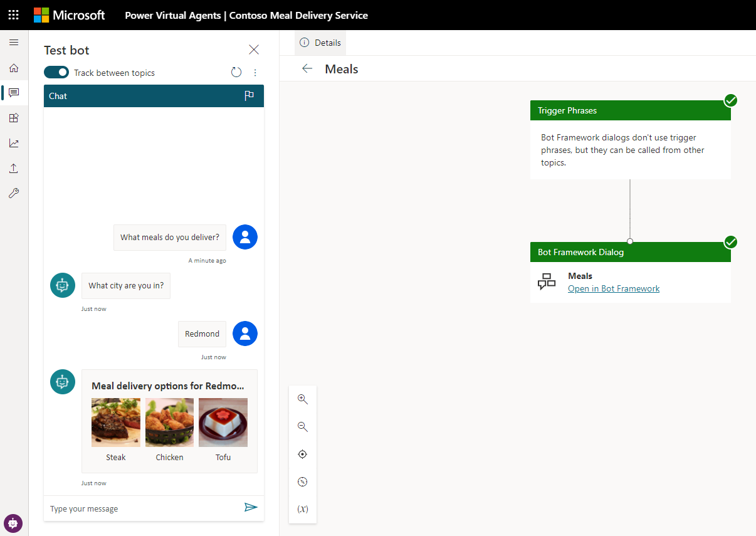This screenshot has height=536, width=756.
Task: Select the Details tab
Action: tap(320, 43)
